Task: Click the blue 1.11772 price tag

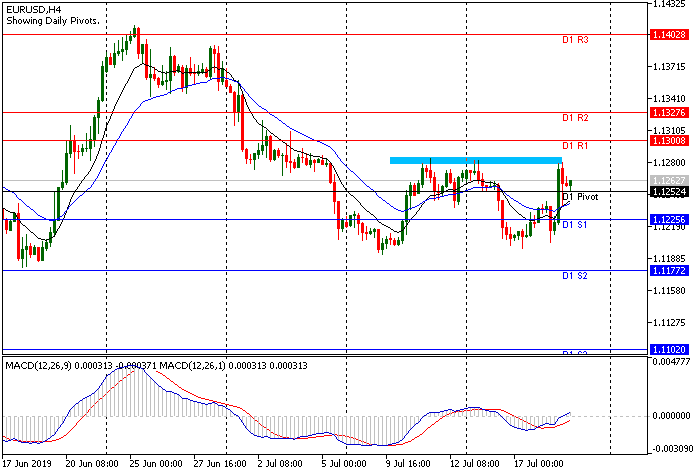Action: pyautogui.click(x=666, y=270)
